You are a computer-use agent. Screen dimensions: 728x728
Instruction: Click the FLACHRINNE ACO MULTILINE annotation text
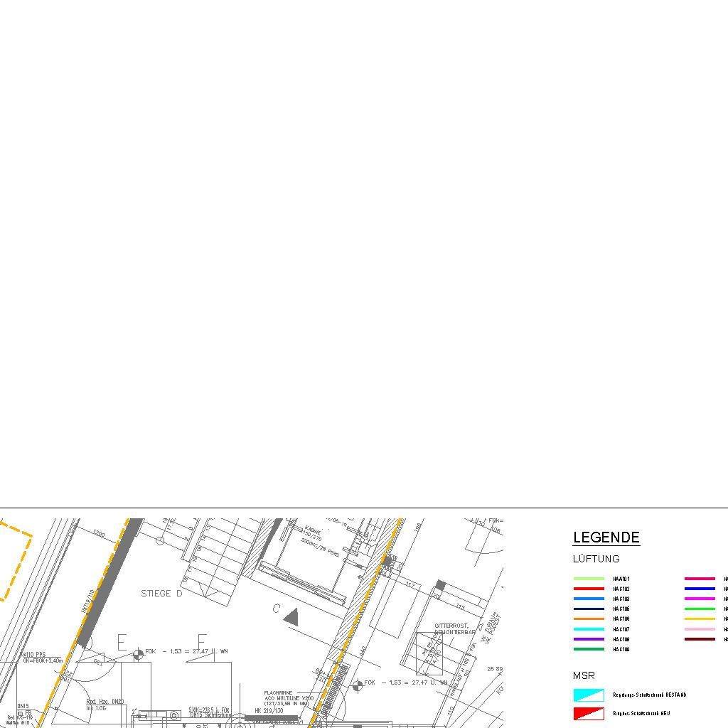(288, 697)
